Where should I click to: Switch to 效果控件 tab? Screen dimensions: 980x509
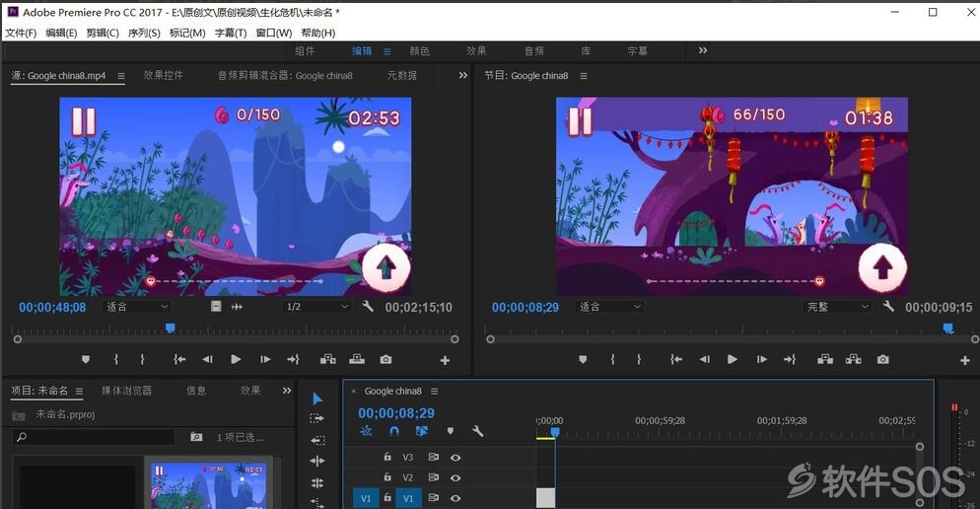click(x=163, y=75)
